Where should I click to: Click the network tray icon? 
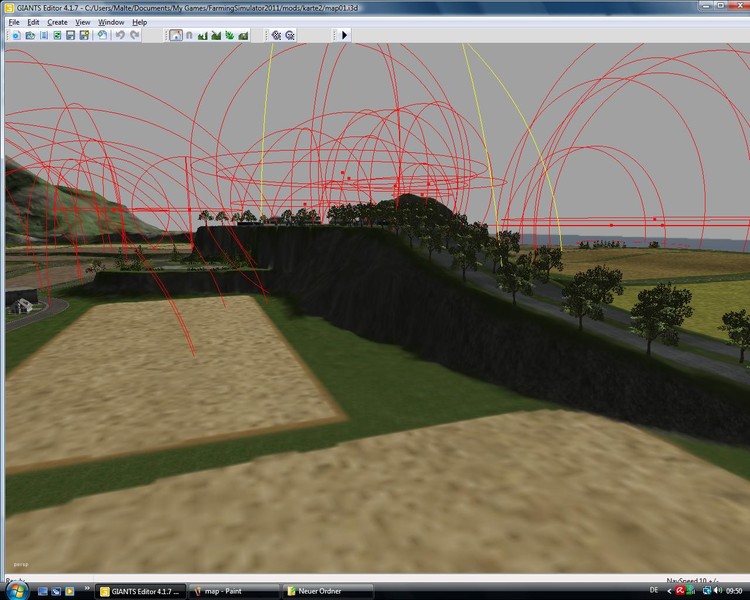[707, 591]
